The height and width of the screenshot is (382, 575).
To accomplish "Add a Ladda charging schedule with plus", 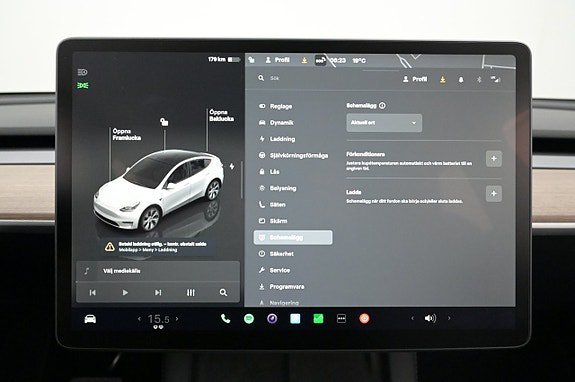I will (494, 194).
